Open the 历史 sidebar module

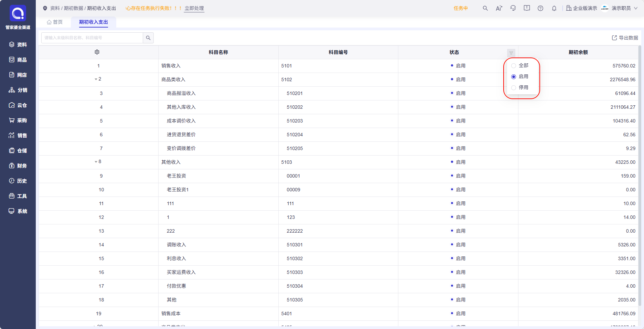[18, 181]
